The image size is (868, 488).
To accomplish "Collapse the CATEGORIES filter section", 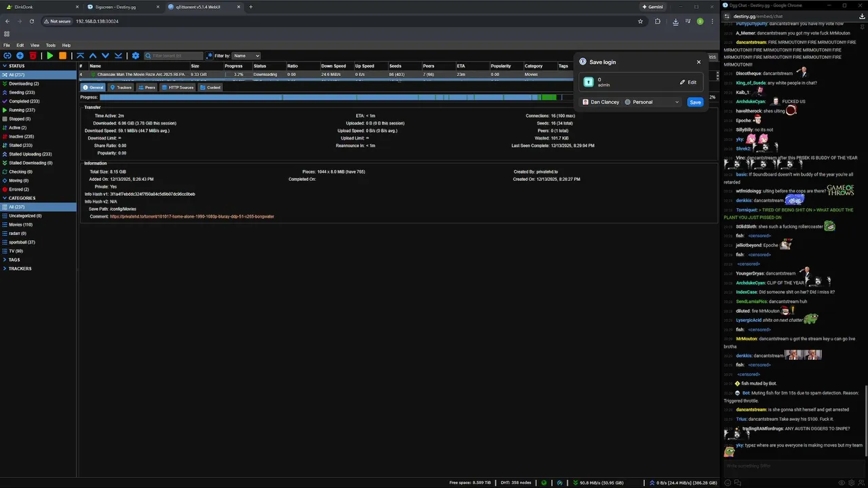I will pos(5,198).
